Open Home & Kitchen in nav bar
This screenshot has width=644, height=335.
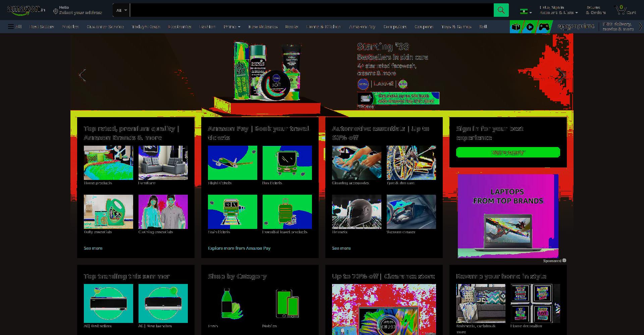(x=323, y=27)
